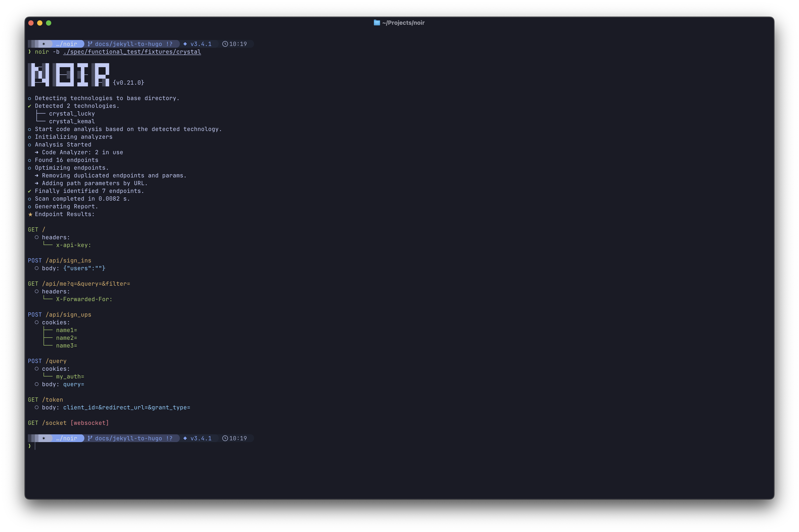Click the checkmark beside Detected 2 technologies
This screenshot has height=532, width=799.
click(x=30, y=106)
